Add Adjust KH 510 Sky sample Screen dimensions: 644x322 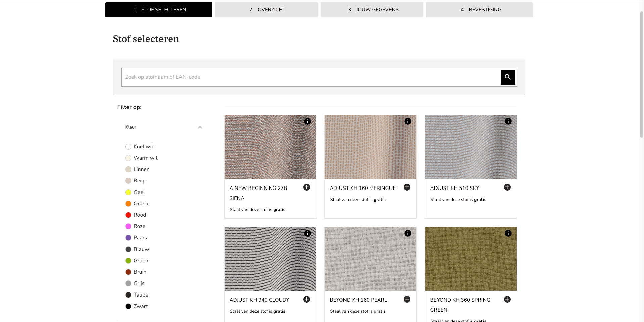click(x=507, y=187)
